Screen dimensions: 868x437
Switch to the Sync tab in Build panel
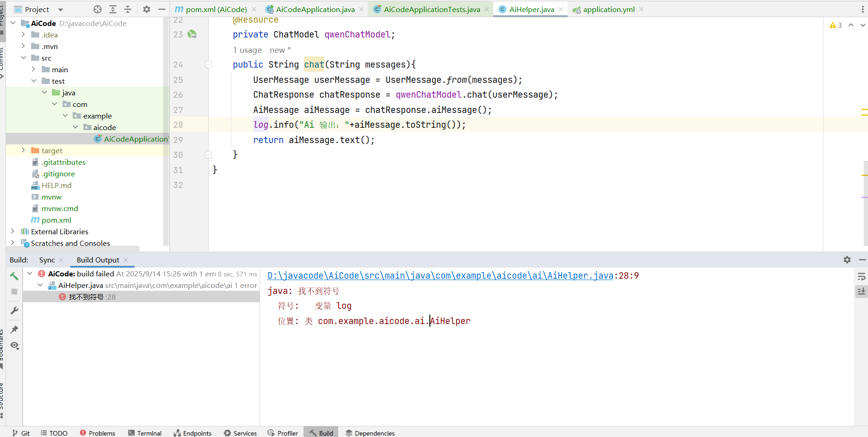pos(47,260)
